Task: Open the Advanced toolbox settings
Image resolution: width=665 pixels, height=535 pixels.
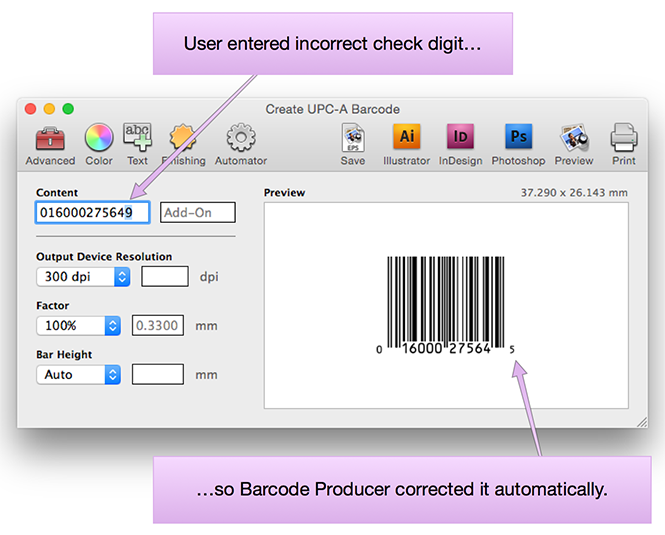Action: (49, 142)
